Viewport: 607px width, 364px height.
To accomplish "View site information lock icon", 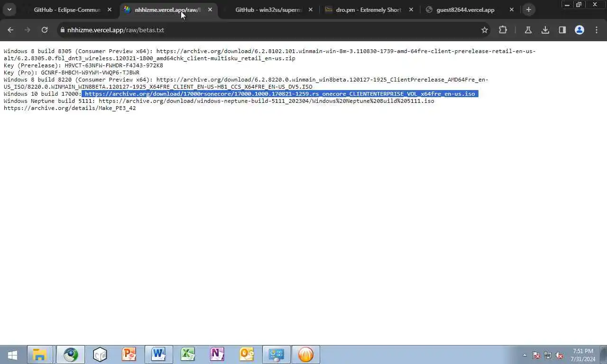I will (x=62, y=30).
